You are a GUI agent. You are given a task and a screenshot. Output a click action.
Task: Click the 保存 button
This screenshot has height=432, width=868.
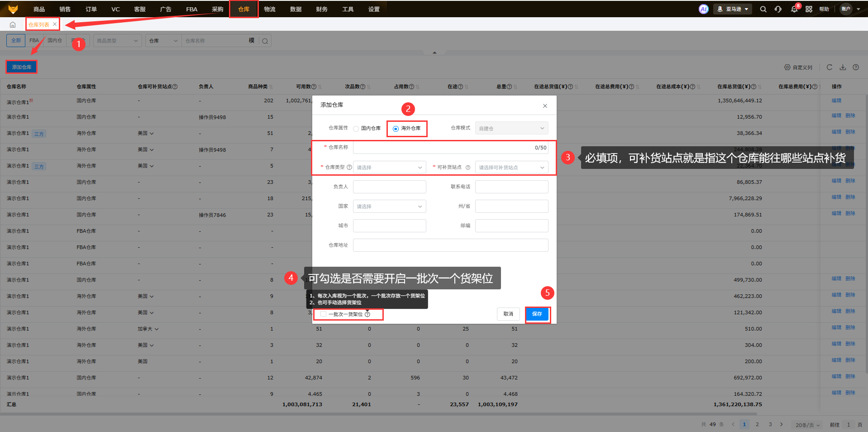pos(537,314)
